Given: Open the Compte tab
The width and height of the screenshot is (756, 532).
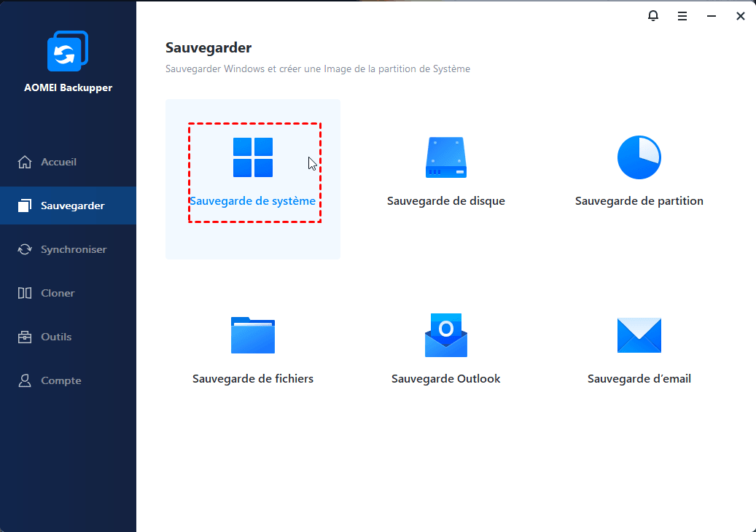Looking at the screenshot, I should (x=68, y=380).
